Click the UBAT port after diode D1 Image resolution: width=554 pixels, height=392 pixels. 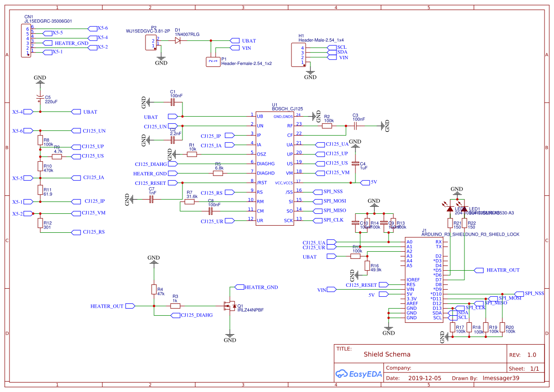(x=235, y=41)
